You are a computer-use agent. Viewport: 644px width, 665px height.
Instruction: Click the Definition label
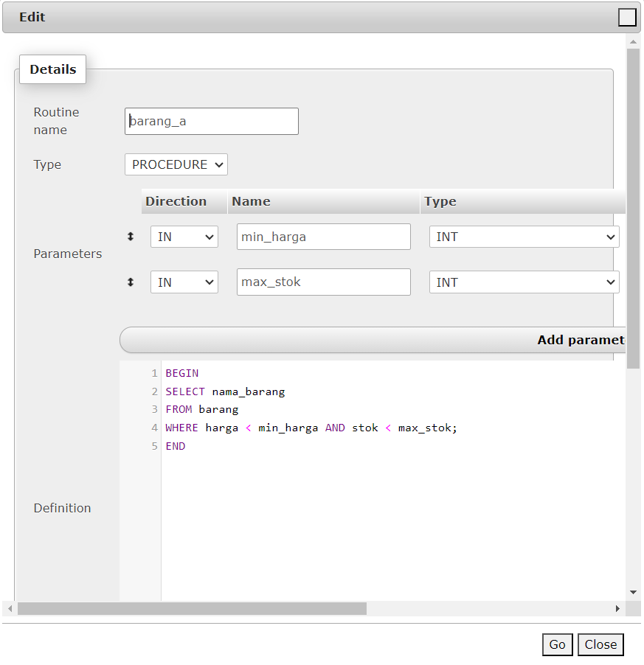pyautogui.click(x=62, y=508)
